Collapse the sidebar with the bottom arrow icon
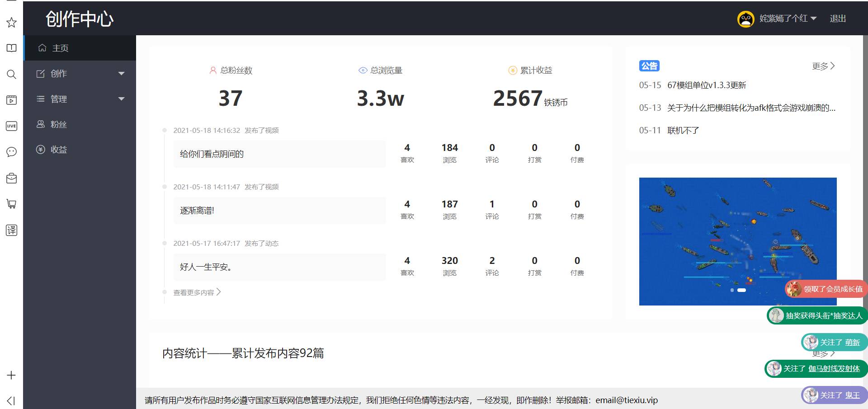The width and height of the screenshot is (868, 409). point(11,400)
